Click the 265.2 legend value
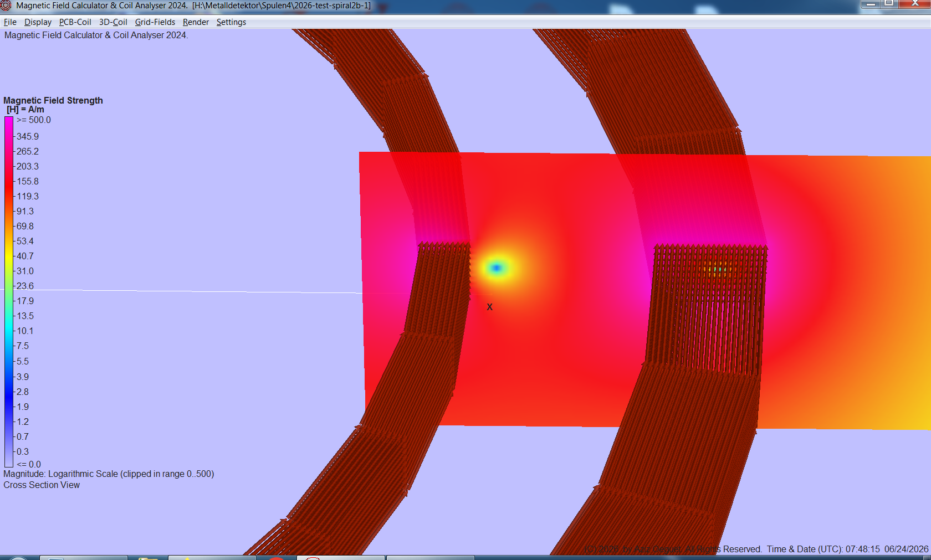This screenshot has height=560, width=931. click(28, 151)
